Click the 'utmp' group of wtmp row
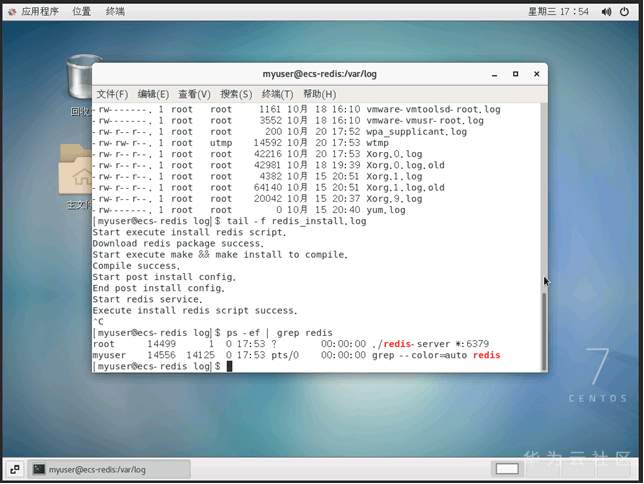Image resolution: width=644 pixels, height=484 pixels. point(221,143)
